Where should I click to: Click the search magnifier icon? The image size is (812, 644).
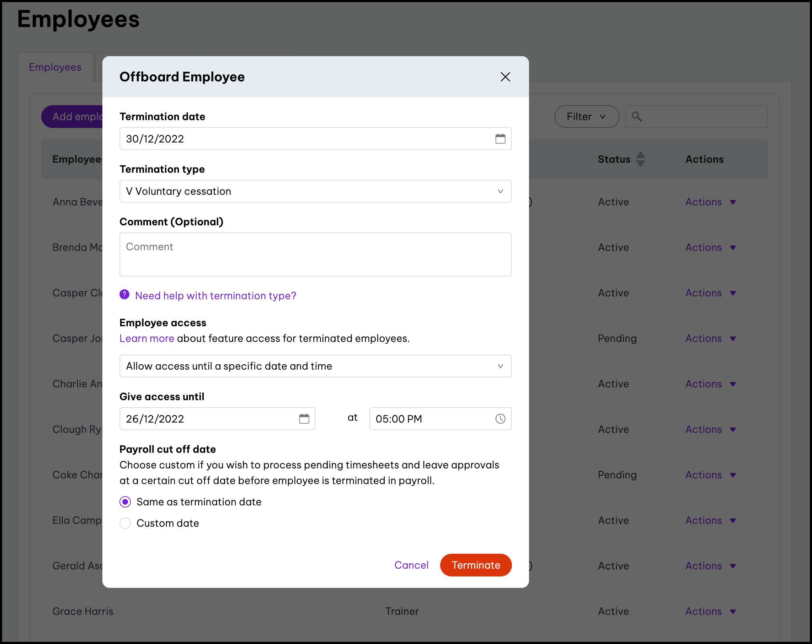[636, 116]
